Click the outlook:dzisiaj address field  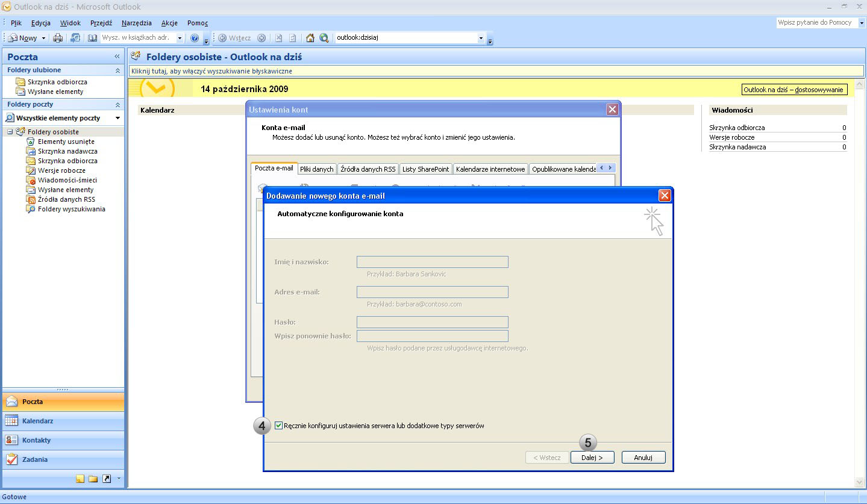(405, 38)
